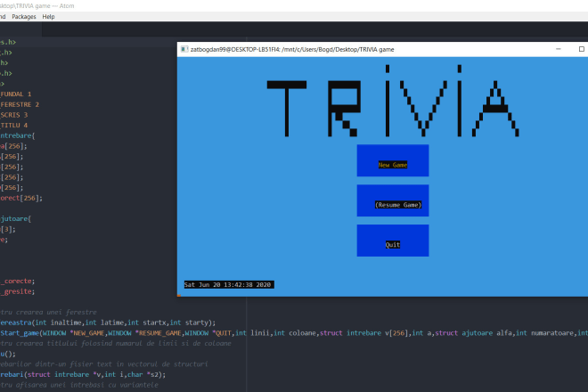Click the 'jutoare{' struct line
Viewport: 588px width, 392px height.
(x=15, y=218)
